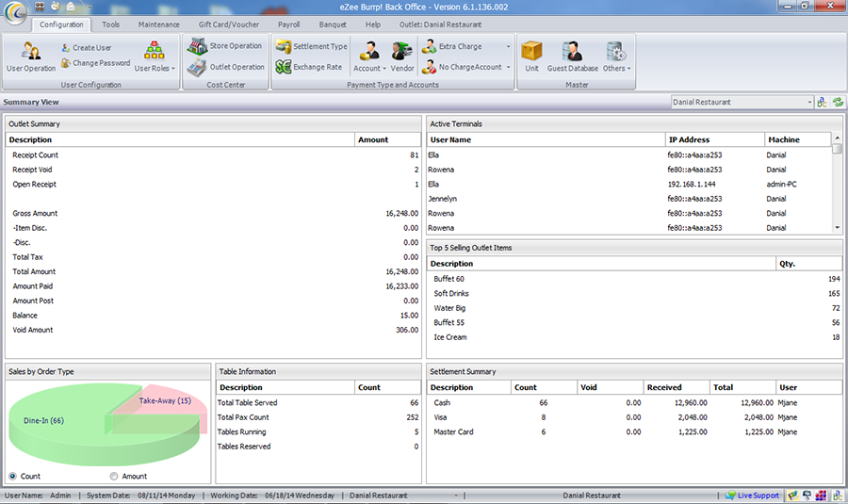Open the Guest Database
This screenshot has height=504, width=848.
tap(572, 56)
